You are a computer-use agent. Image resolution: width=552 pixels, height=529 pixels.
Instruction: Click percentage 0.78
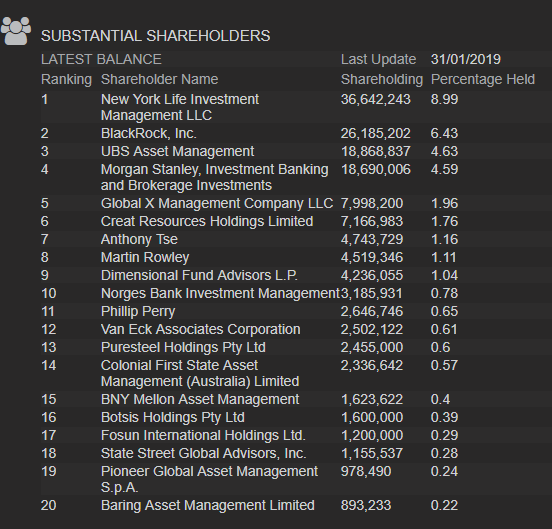pos(444,293)
